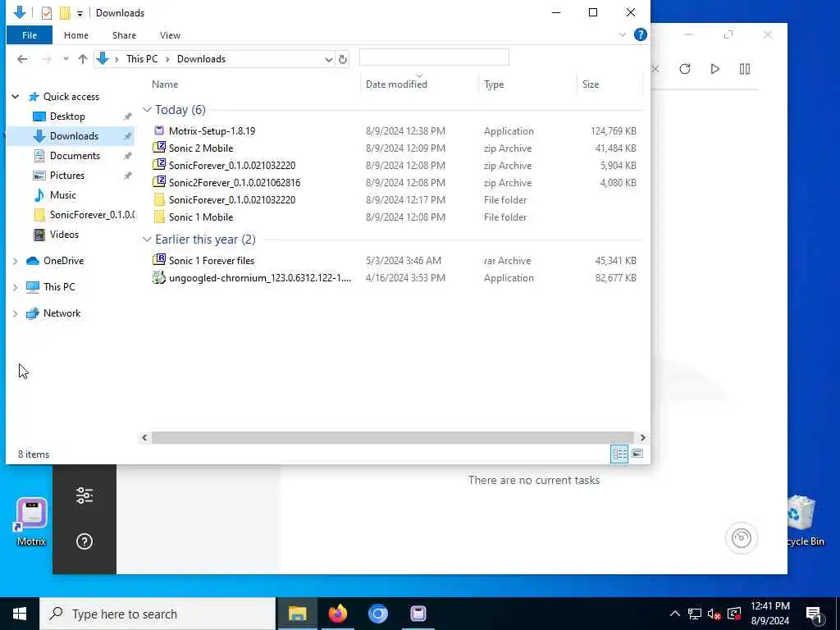This screenshot has width=840, height=630.
Task: Show hidden system tray icons
Action: pyautogui.click(x=675, y=614)
